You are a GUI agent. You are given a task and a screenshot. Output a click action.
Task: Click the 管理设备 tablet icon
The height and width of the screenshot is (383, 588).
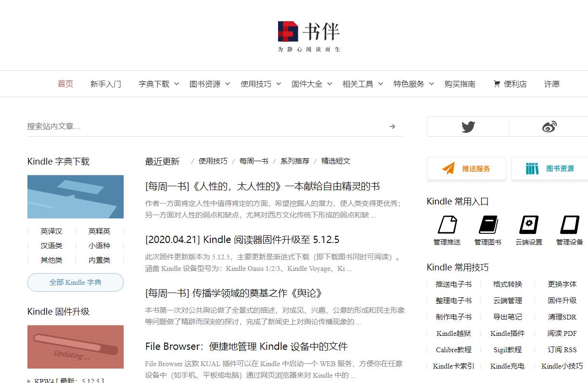(x=570, y=225)
